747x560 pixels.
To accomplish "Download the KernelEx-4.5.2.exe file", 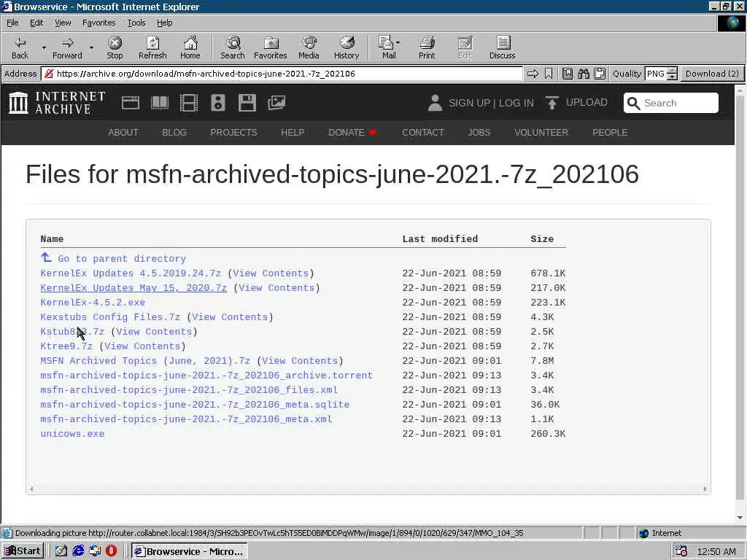I will coord(93,303).
